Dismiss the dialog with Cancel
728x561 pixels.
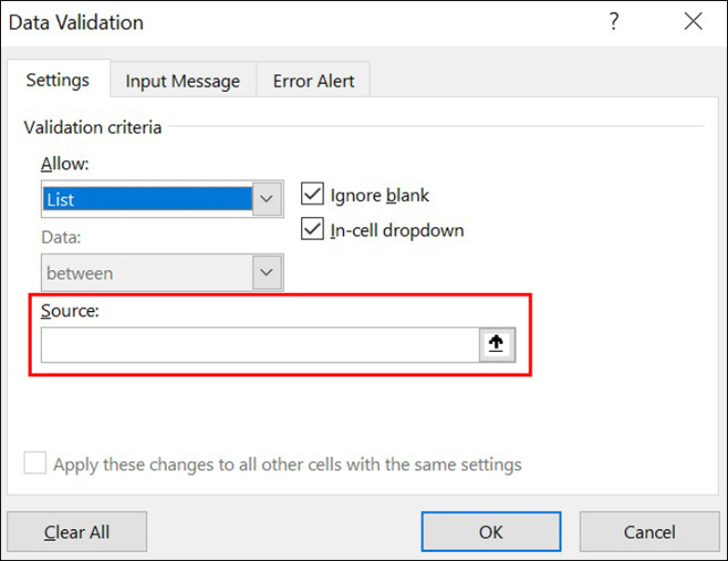click(x=650, y=531)
